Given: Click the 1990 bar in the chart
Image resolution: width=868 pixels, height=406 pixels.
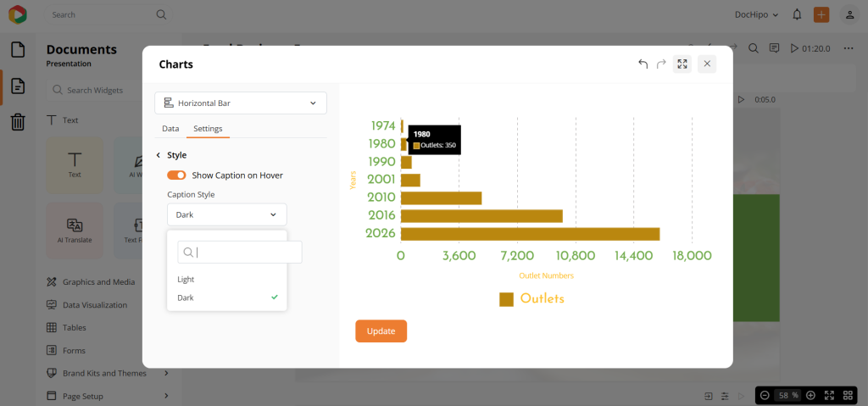Looking at the screenshot, I should click(406, 162).
